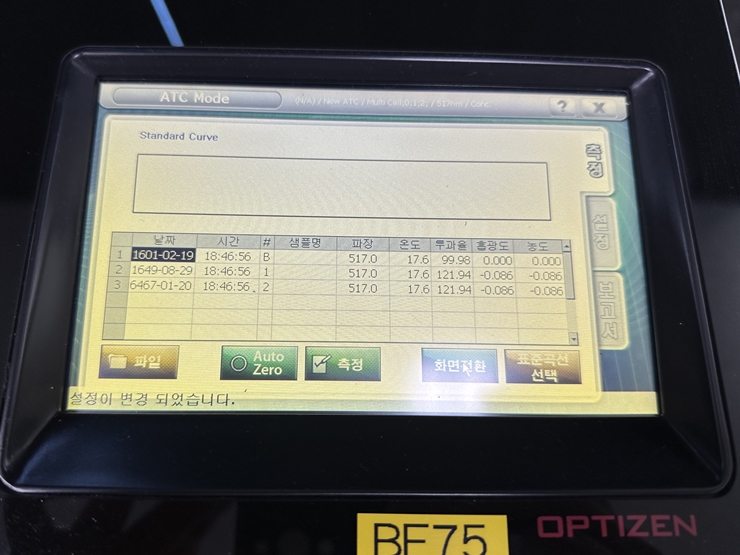The image size is (740, 555).
Task: Tap the 표준곡선 선택 button
Action: tap(543, 367)
